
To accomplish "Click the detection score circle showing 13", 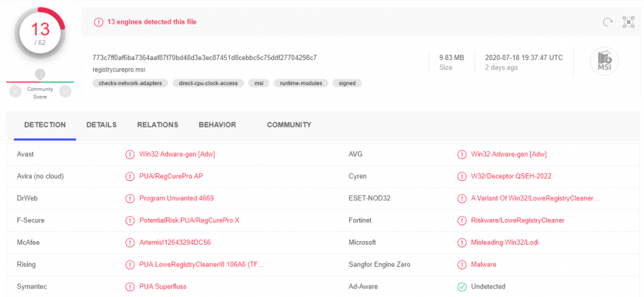I will [40, 33].
